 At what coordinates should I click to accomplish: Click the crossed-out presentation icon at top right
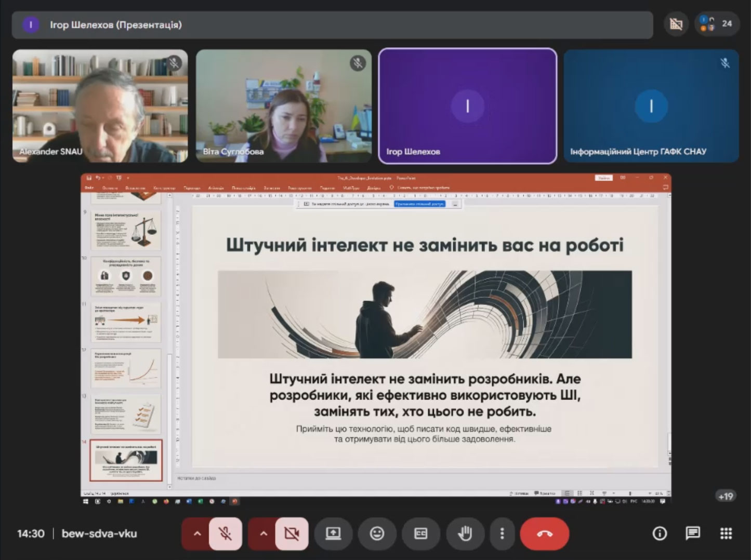[x=676, y=24]
